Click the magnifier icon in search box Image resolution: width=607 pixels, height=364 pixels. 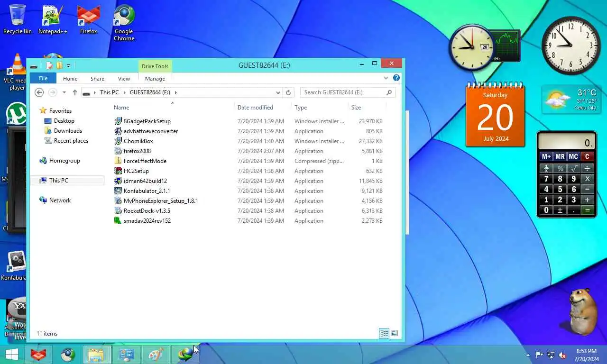[x=389, y=92]
